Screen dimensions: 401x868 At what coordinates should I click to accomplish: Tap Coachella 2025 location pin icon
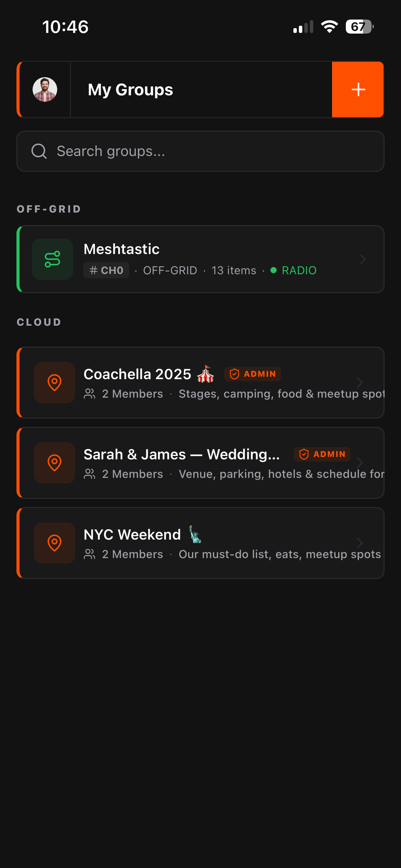pyautogui.click(x=54, y=383)
